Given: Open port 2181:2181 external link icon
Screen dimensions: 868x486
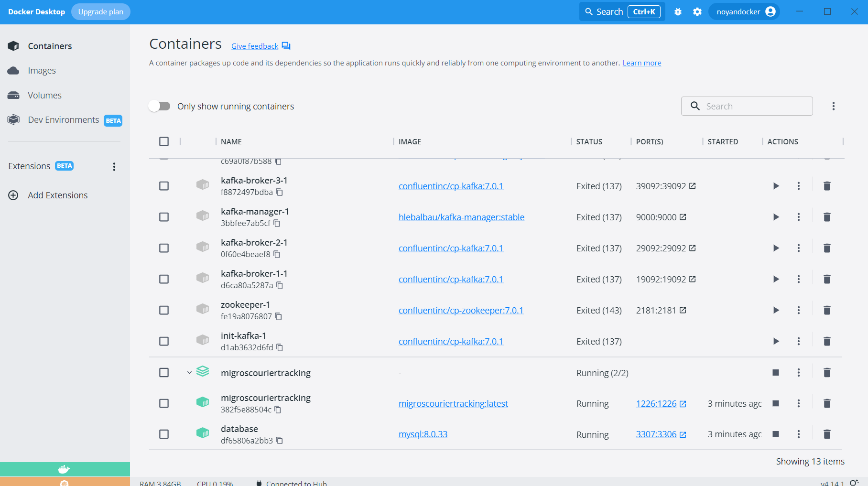Looking at the screenshot, I should point(683,310).
